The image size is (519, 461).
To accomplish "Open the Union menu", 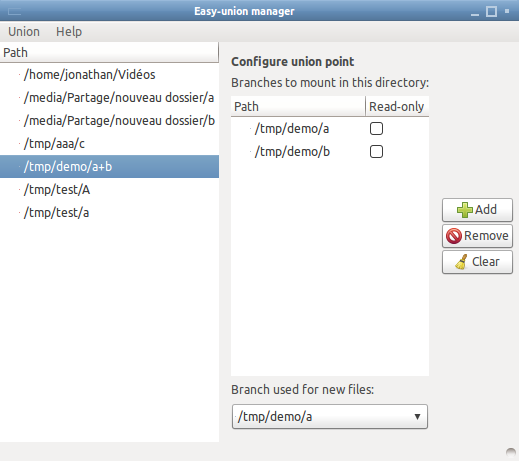I will [x=24, y=32].
